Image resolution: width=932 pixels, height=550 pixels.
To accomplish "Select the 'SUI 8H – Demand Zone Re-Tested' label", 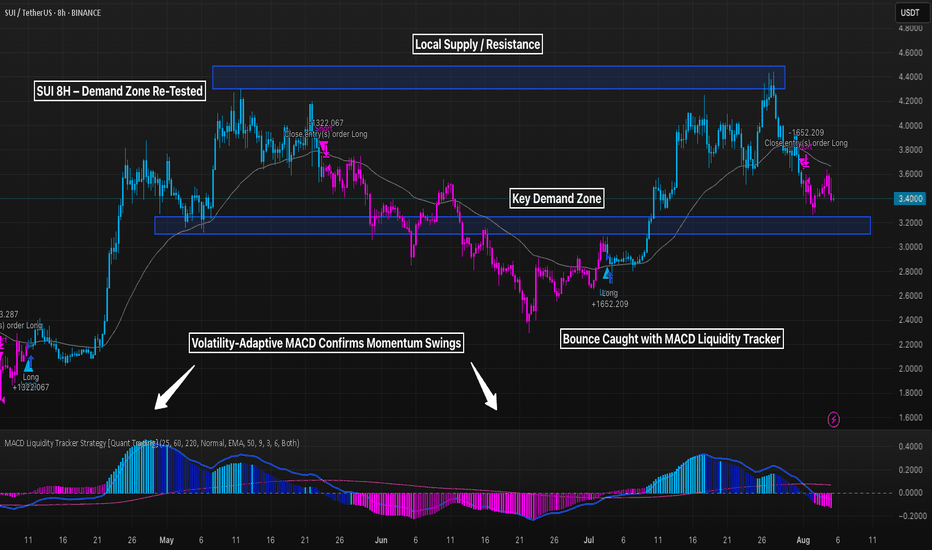I will (119, 91).
